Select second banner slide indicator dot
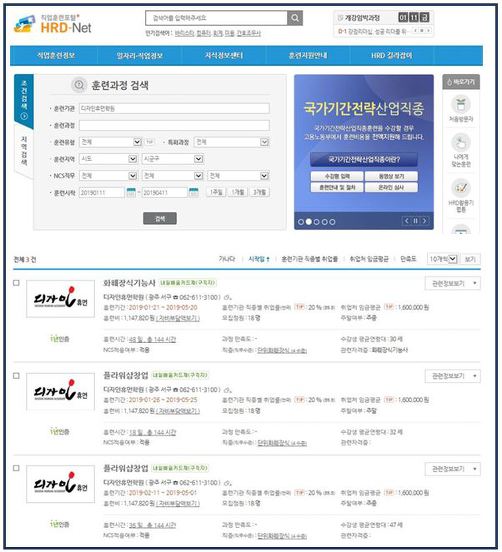Screen dimensions: 502x552 coord(309,222)
